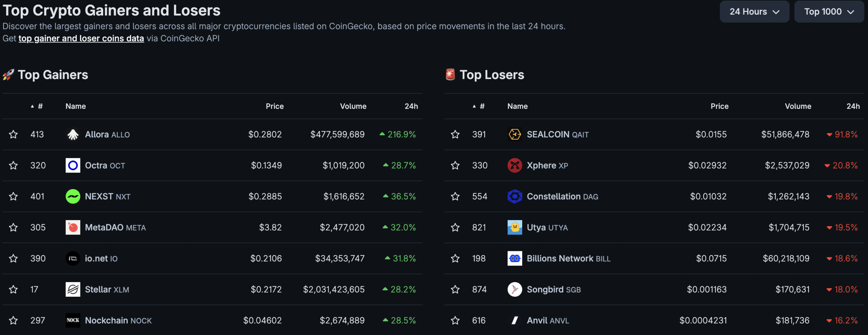868x335 pixels.
Task: Click the Allora coin logo icon
Action: 73,135
